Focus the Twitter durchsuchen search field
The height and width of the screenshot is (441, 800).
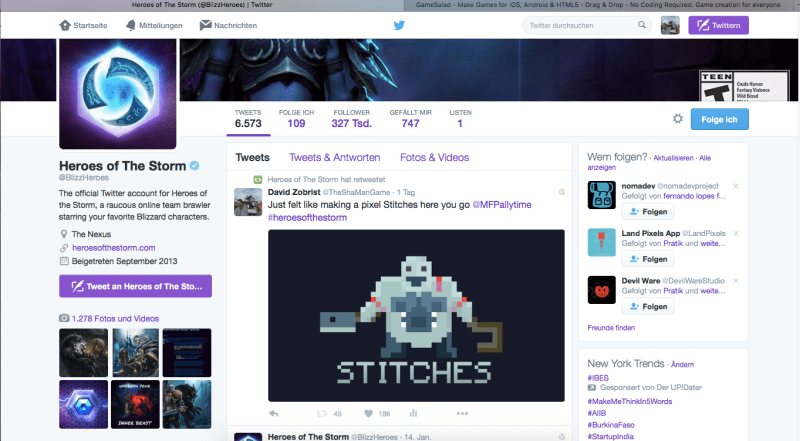(x=587, y=25)
